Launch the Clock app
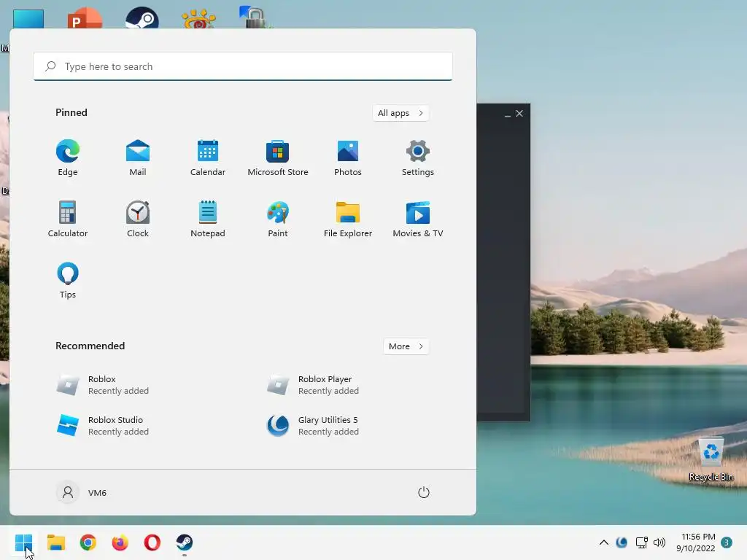This screenshot has width=747, height=560. click(138, 219)
